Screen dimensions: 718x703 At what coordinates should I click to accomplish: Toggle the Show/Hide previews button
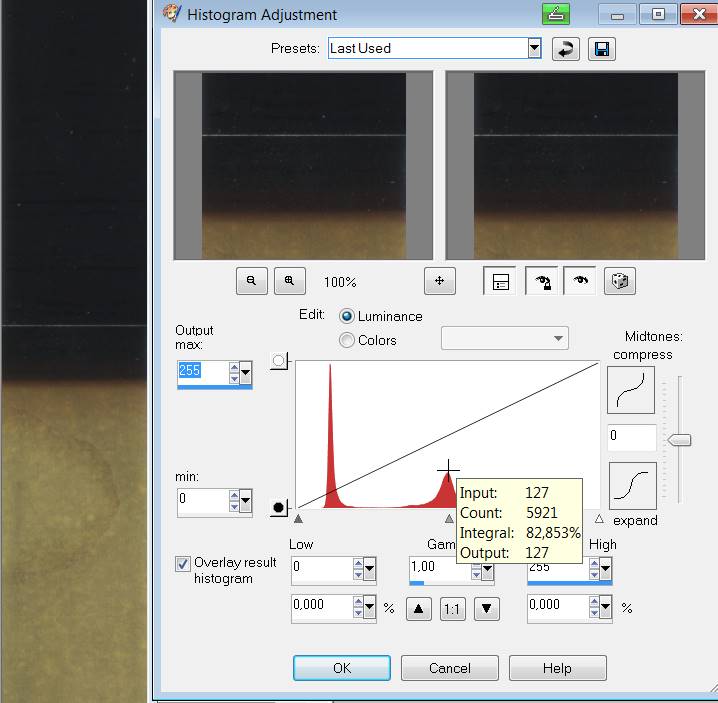(500, 282)
